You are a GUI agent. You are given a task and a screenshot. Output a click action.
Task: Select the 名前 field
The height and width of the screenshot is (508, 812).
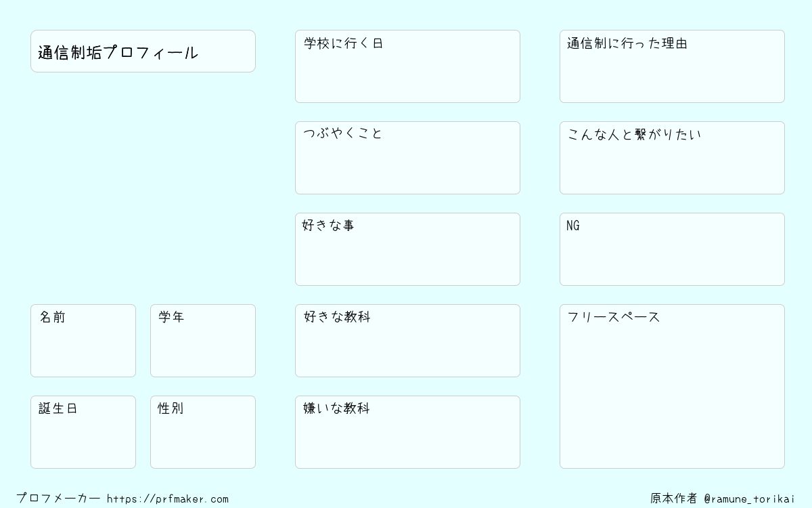coord(83,341)
